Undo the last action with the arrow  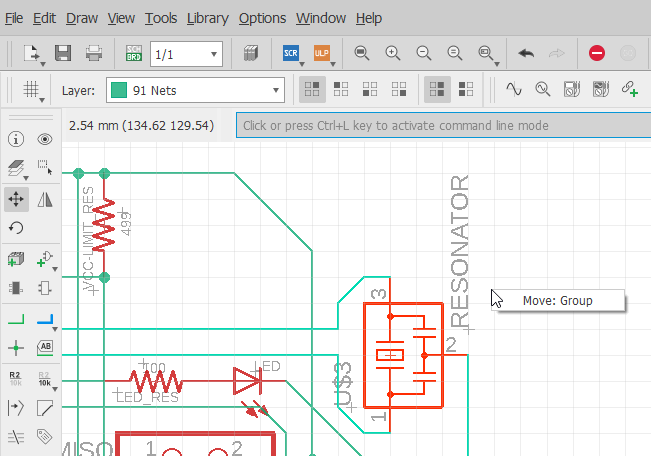pos(526,53)
